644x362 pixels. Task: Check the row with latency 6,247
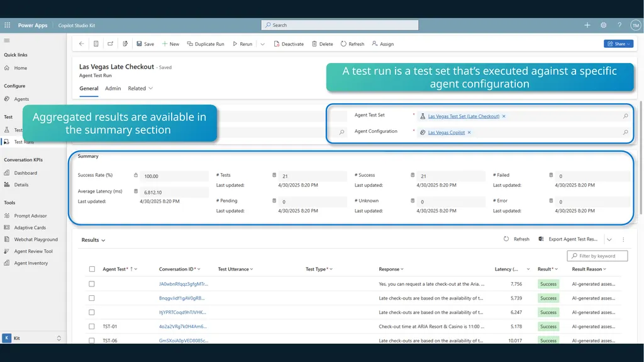pyautogui.click(x=92, y=312)
